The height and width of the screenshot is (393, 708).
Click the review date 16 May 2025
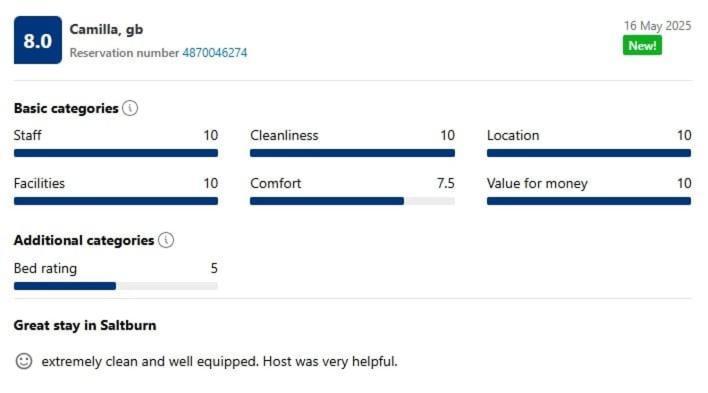(657, 26)
